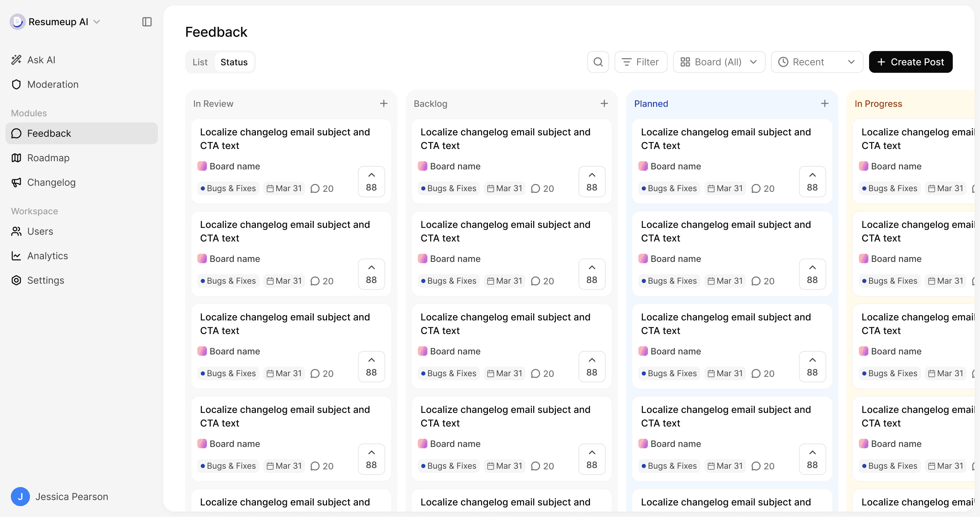Open the Moderation shield item

[x=52, y=84]
